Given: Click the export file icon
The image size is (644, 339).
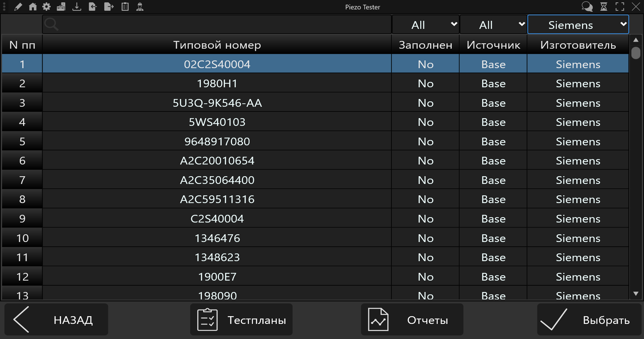Looking at the screenshot, I should tap(109, 7).
